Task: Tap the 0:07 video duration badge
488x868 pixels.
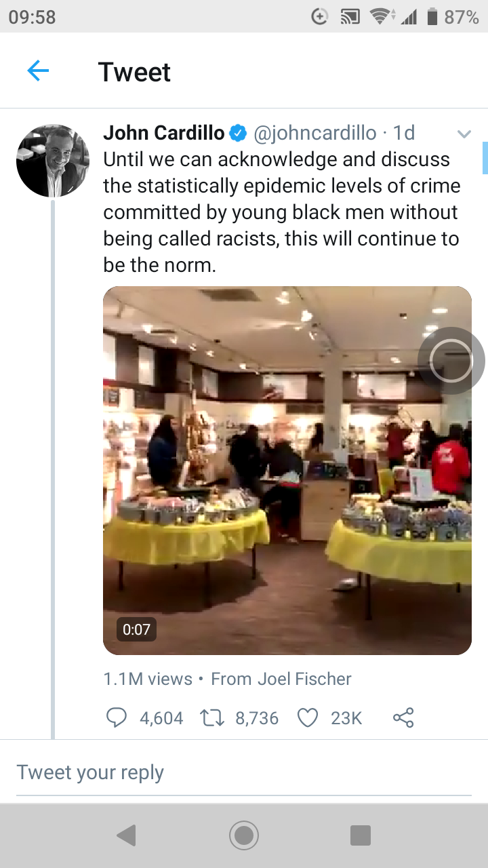Action: (136, 629)
